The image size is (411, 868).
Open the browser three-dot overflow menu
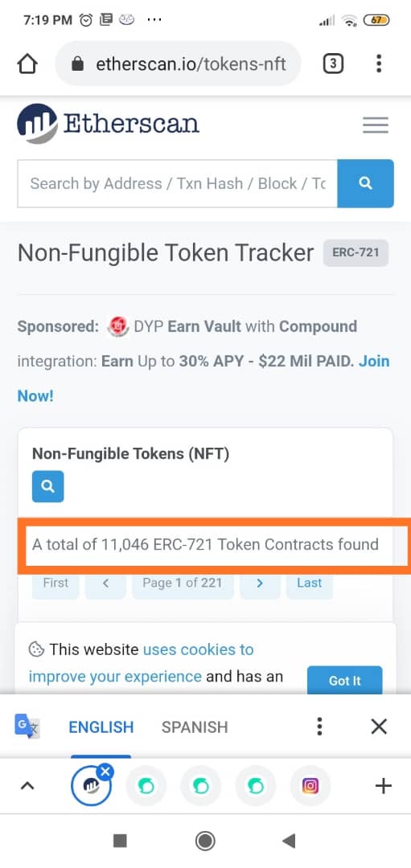379,63
